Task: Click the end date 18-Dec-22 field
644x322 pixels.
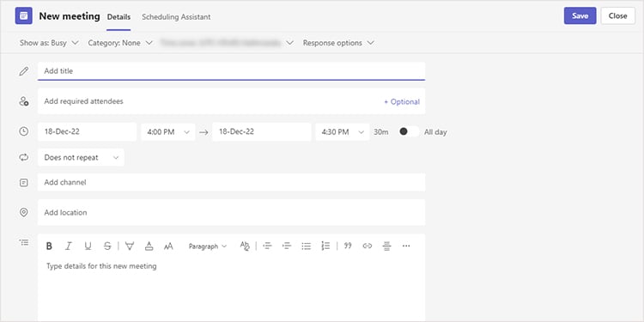Action: coord(262,132)
